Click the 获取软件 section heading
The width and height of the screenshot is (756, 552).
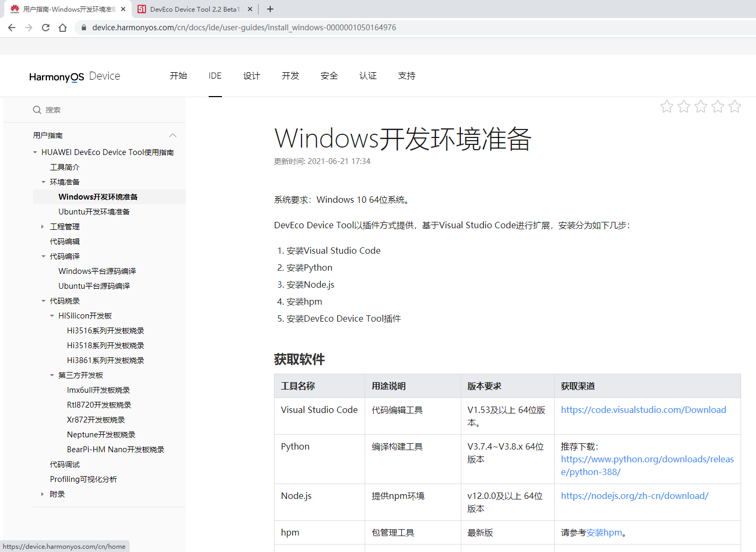(x=299, y=359)
